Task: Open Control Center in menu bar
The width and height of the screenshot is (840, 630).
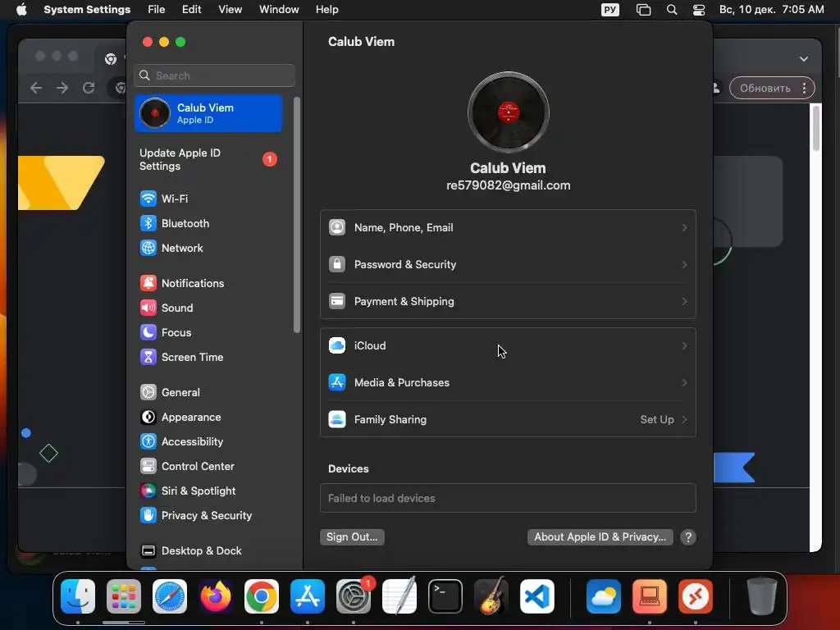Action: (699, 10)
